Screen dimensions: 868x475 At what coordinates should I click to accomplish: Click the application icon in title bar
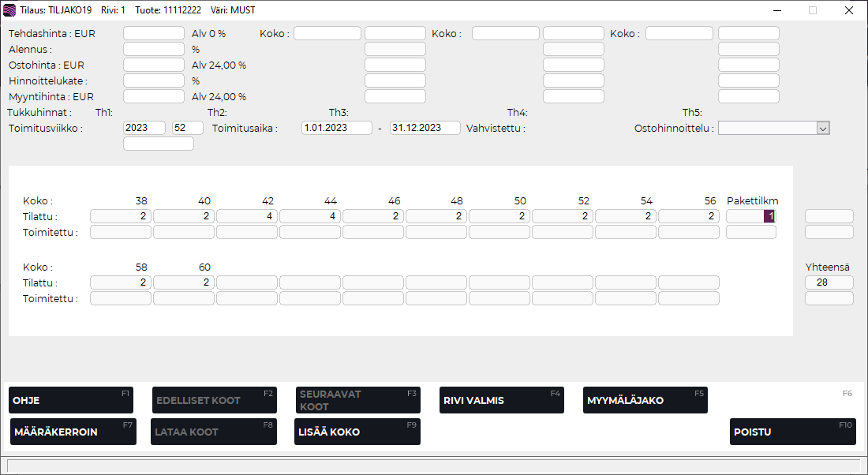point(9,10)
